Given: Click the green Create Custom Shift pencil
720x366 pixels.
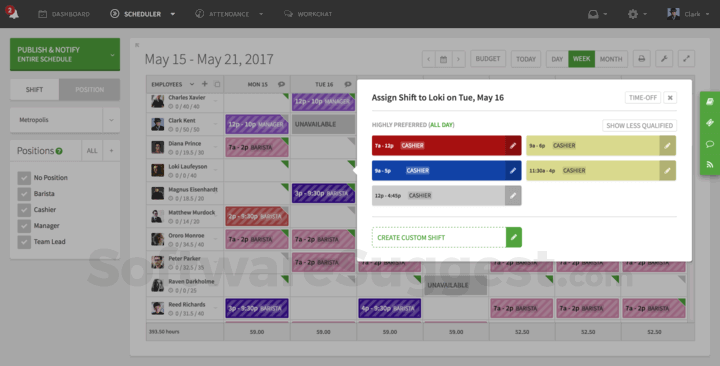Looking at the screenshot, I should 514,237.
